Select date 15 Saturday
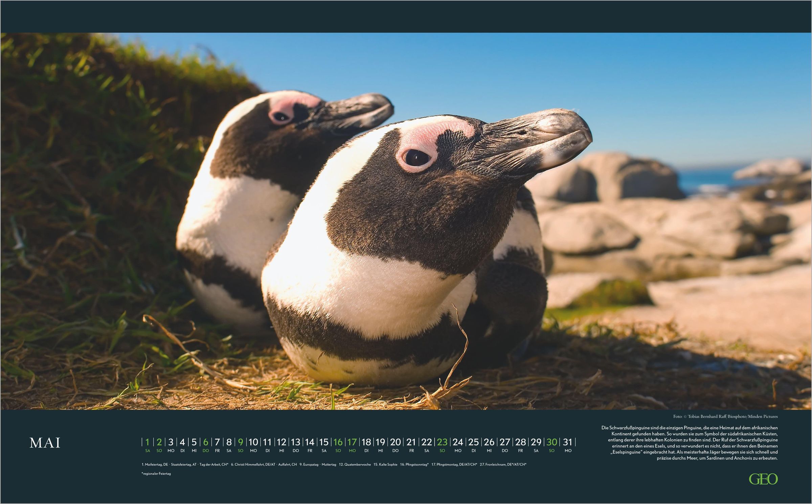Screen dimensions: 812x504 coord(324,442)
